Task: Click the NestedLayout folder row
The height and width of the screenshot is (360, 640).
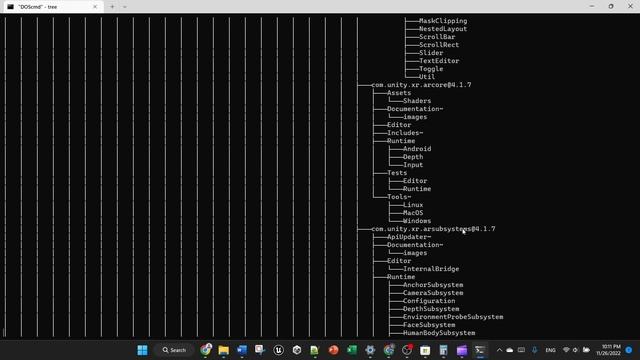Action: pos(443,29)
